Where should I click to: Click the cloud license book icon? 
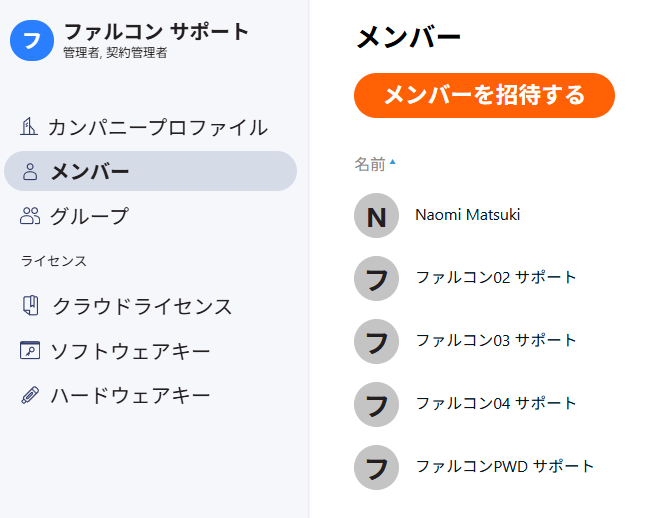coord(30,305)
